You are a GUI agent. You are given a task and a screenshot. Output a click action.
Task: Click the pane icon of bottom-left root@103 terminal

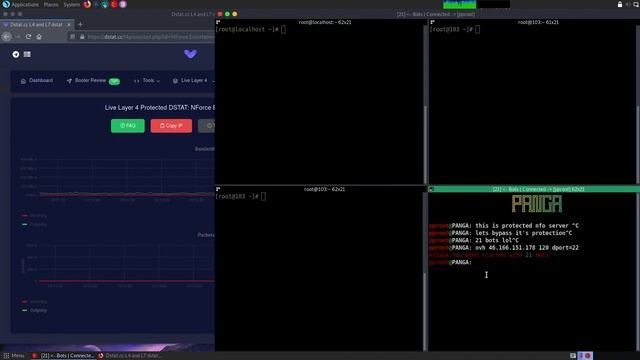218,189
